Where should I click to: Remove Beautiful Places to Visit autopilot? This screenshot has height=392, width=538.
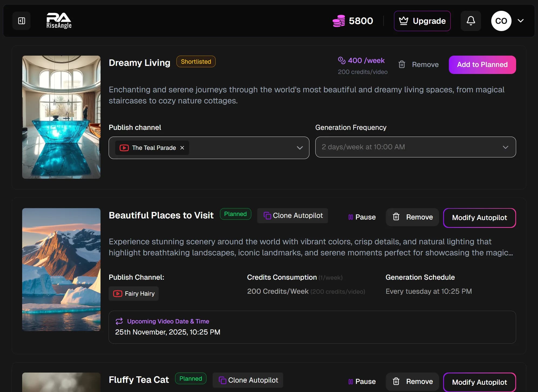[x=412, y=217]
